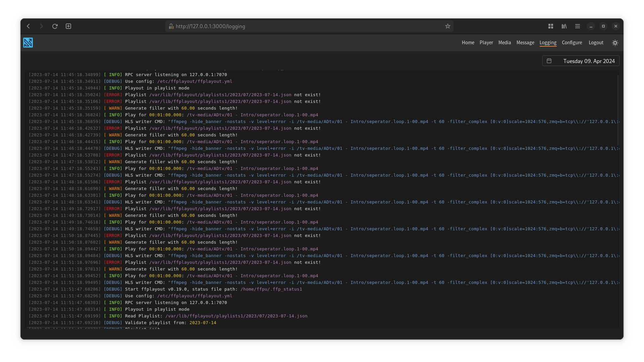The width and height of the screenshot is (644, 362).
Task: Click INFO Play line at 11:50:18.89442
Action: click(x=173, y=249)
